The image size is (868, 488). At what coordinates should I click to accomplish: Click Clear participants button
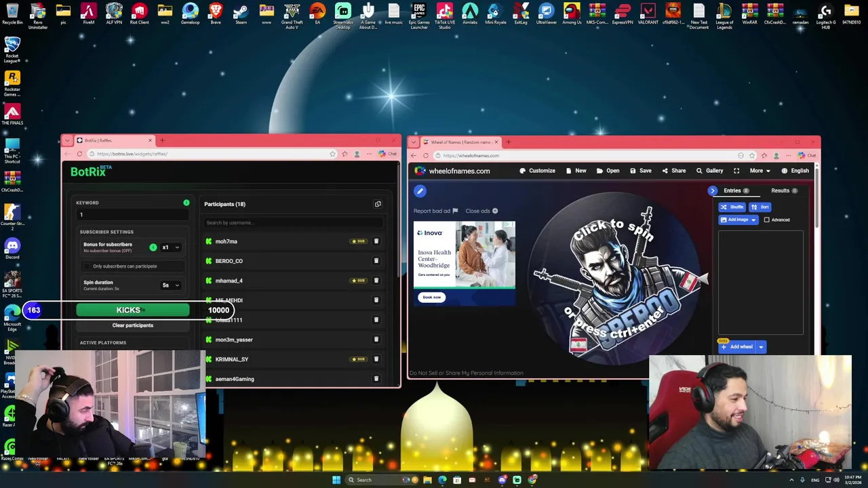pos(133,325)
